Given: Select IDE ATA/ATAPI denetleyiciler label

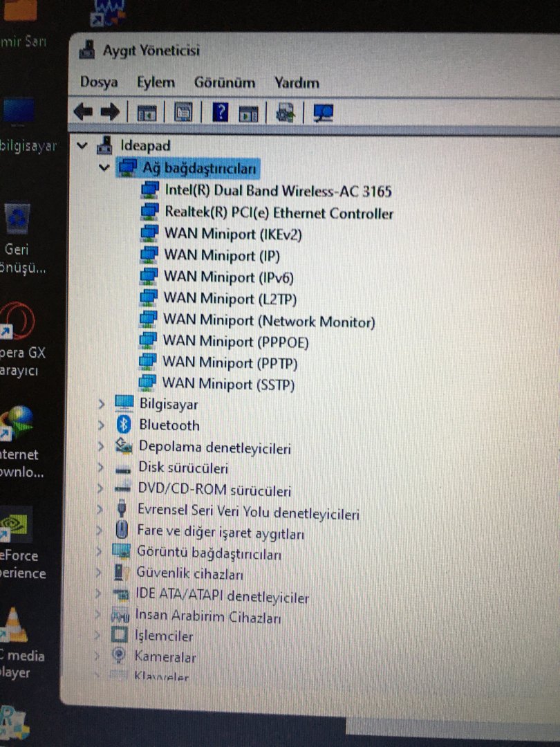Looking at the screenshot, I should (x=223, y=596).
